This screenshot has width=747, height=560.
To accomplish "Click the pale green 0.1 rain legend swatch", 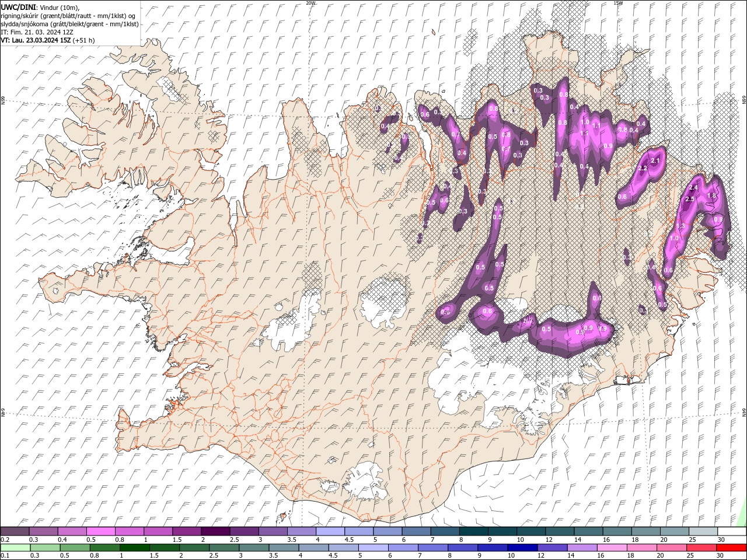I will pyautogui.click(x=15, y=548).
